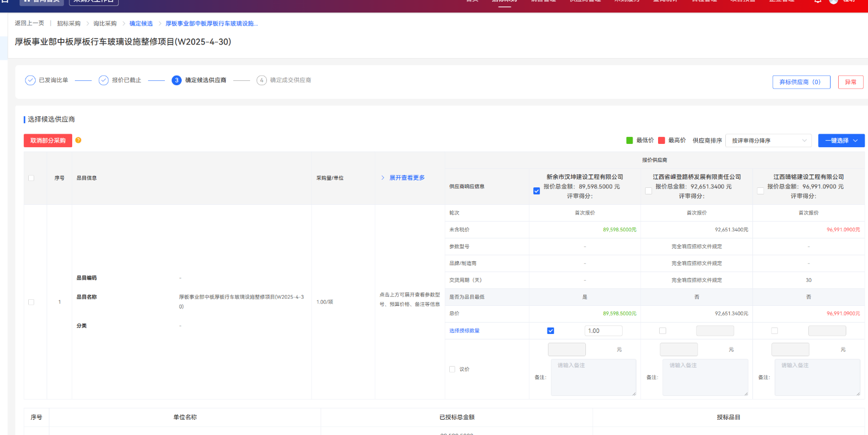Click the 采购量 value 1.00/项
This screenshot has width=868, height=435.
coord(325,302)
